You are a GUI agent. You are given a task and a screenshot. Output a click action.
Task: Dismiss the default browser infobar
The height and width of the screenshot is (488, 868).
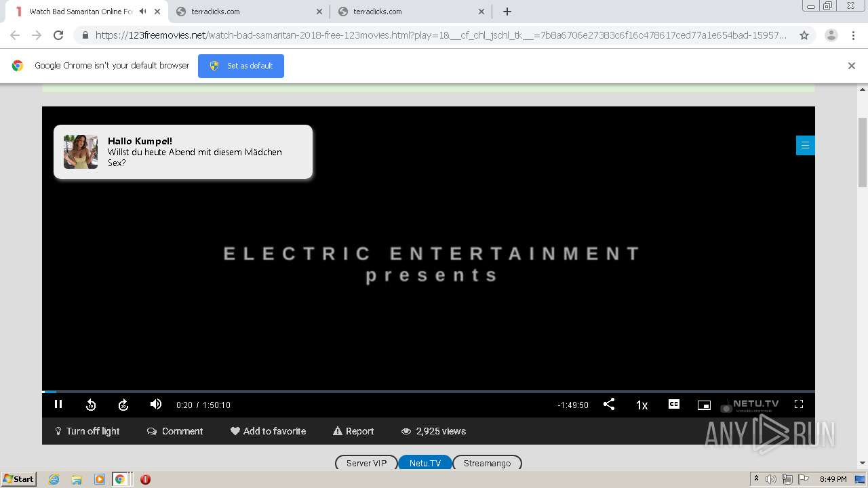pyautogui.click(x=852, y=66)
